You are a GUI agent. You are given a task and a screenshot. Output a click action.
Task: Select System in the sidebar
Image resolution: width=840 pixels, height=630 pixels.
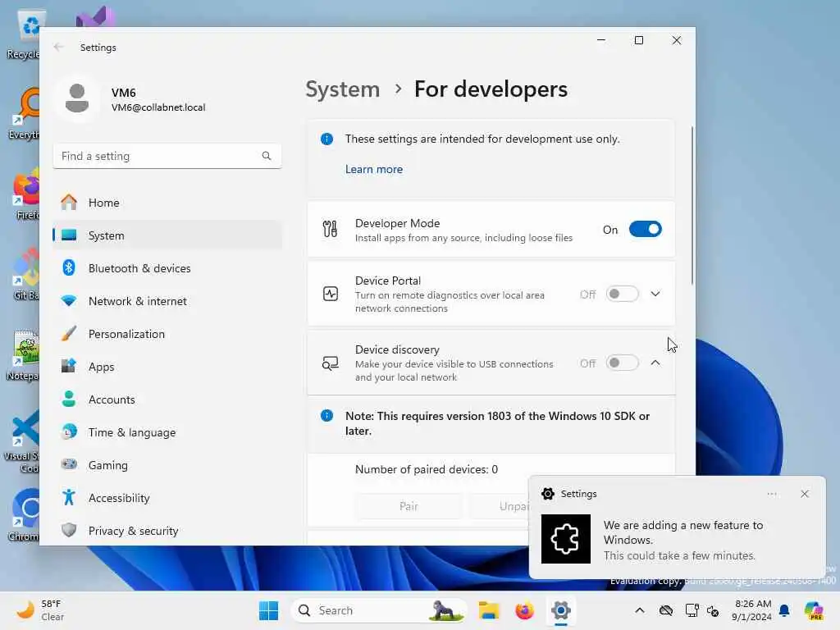point(167,235)
